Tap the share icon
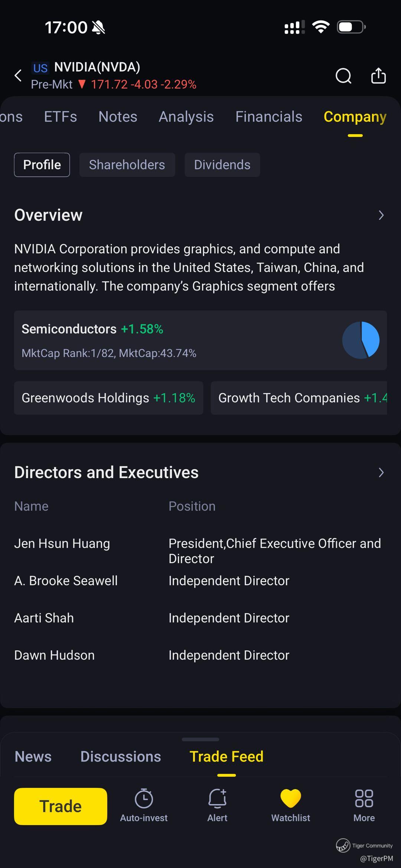 coord(378,76)
